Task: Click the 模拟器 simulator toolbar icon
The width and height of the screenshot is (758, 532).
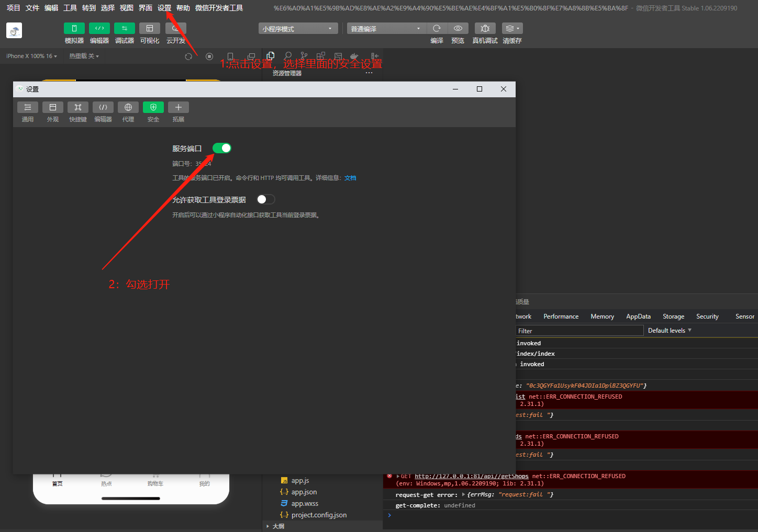Action: pos(74,29)
